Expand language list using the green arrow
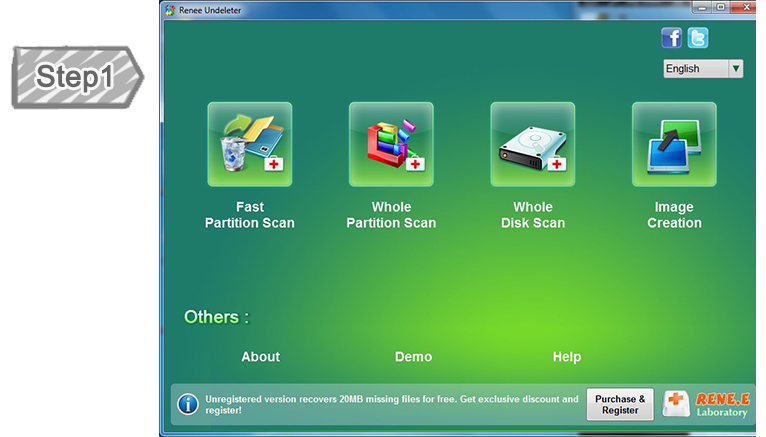 pos(736,69)
